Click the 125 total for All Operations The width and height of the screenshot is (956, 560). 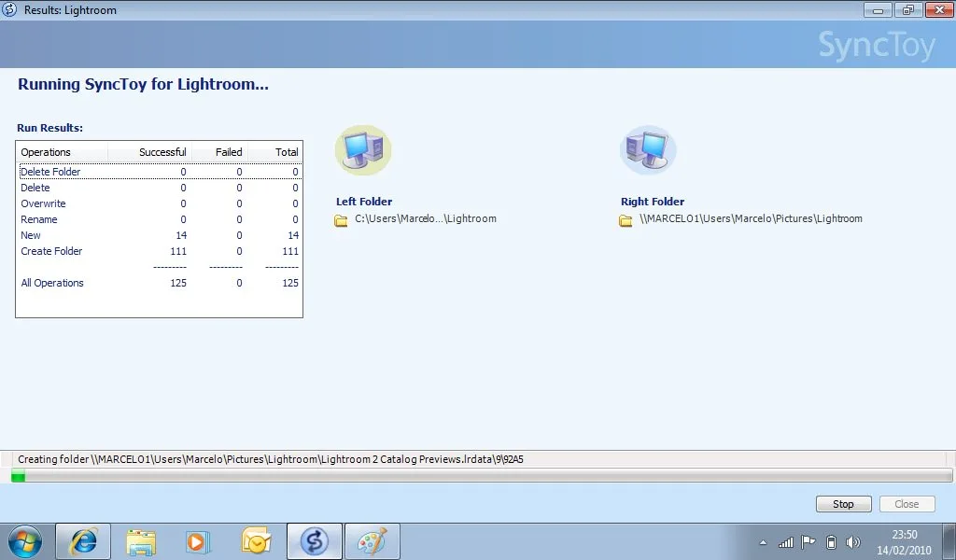[x=290, y=283]
